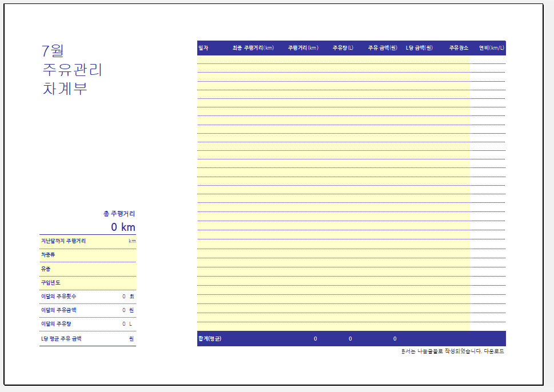Select the L당 금액(원) column header
The width and height of the screenshot is (554, 392).
click(x=419, y=48)
